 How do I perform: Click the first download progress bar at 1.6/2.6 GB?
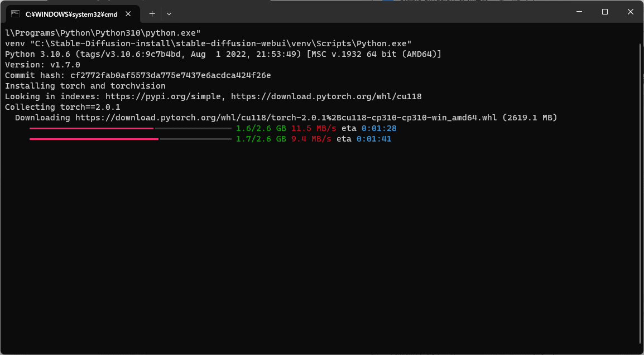pyautogui.click(x=131, y=128)
